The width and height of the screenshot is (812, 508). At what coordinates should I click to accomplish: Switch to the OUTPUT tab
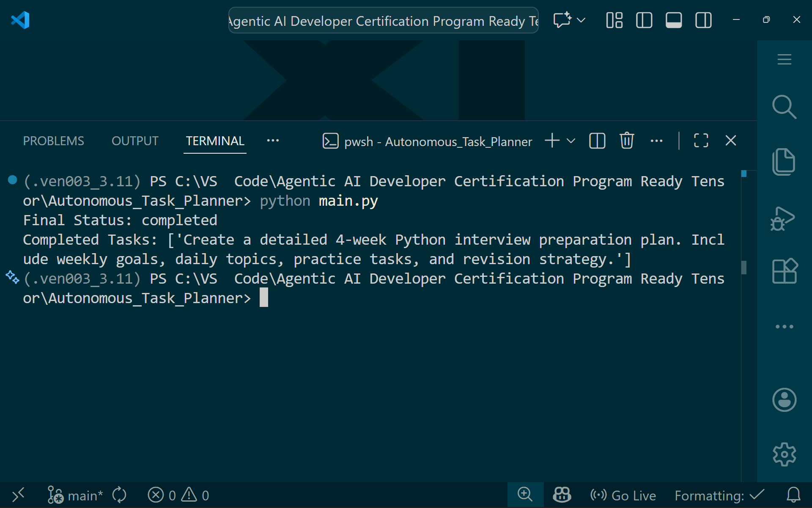[x=134, y=141]
